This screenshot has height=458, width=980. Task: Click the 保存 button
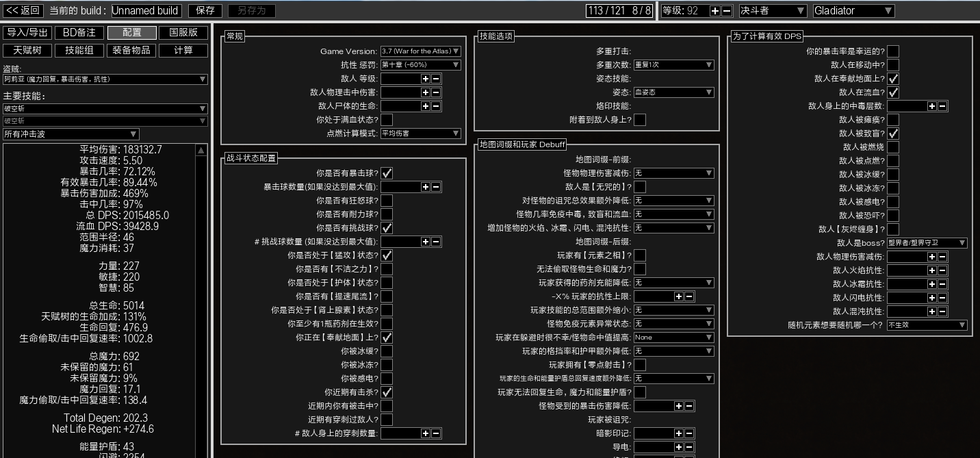coord(205,11)
